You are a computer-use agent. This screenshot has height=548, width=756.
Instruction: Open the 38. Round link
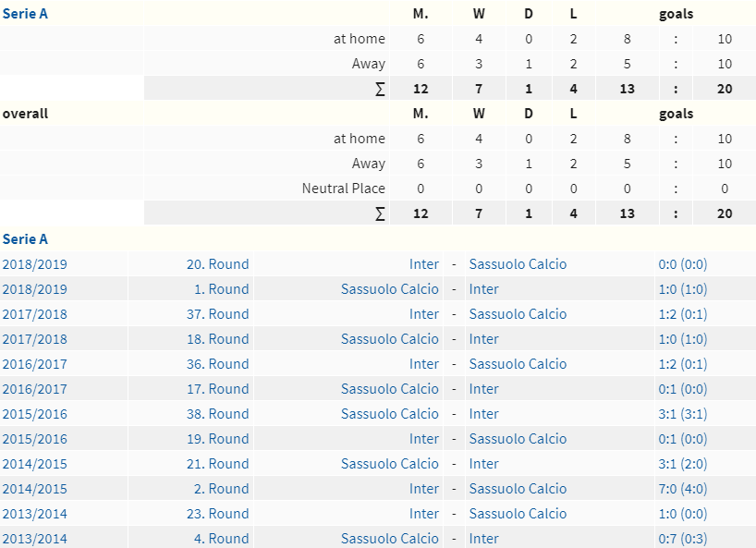(218, 414)
